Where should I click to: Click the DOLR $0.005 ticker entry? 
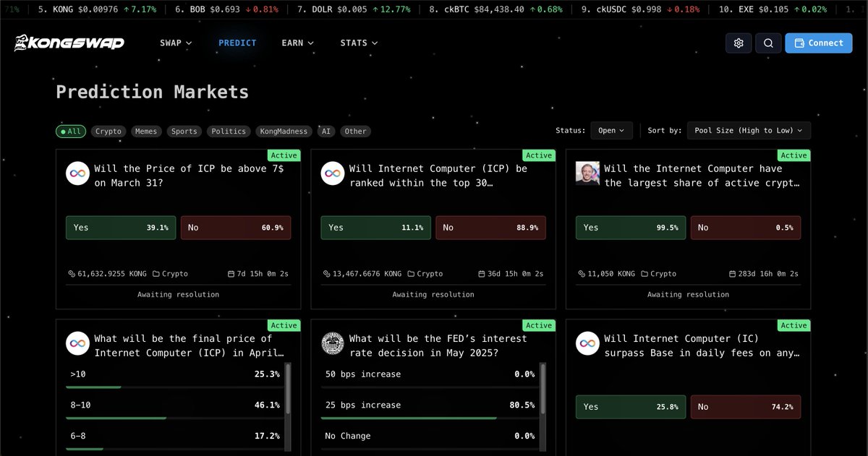tap(354, 10)
